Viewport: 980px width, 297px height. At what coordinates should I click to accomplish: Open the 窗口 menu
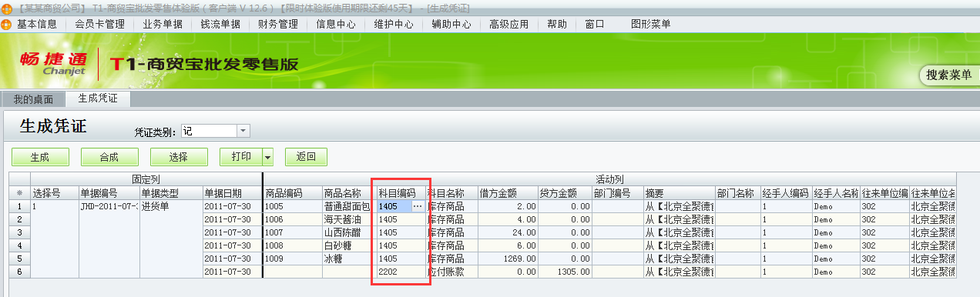[595, 24]
